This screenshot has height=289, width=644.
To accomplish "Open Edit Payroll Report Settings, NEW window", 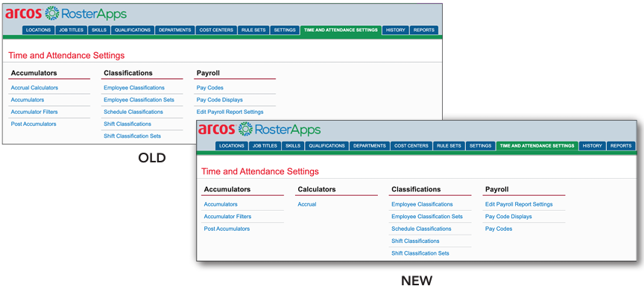I will pyautogui.click(x=519, y=204).
